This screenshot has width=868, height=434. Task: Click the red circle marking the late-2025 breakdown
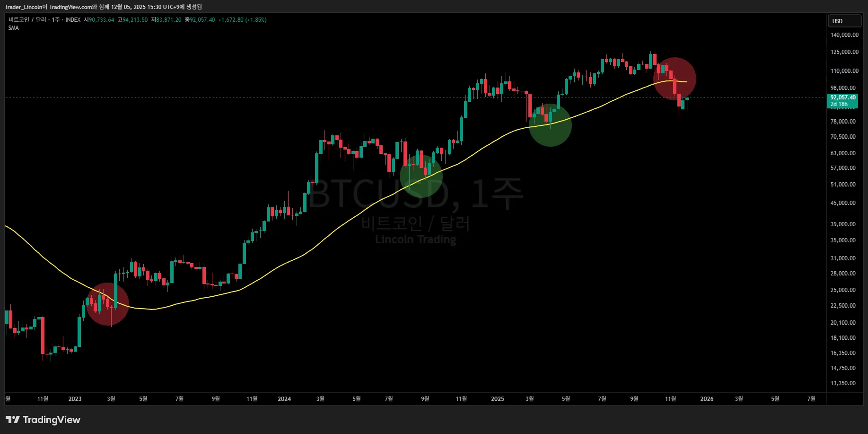pyautogui.click(x=675, y=79)
